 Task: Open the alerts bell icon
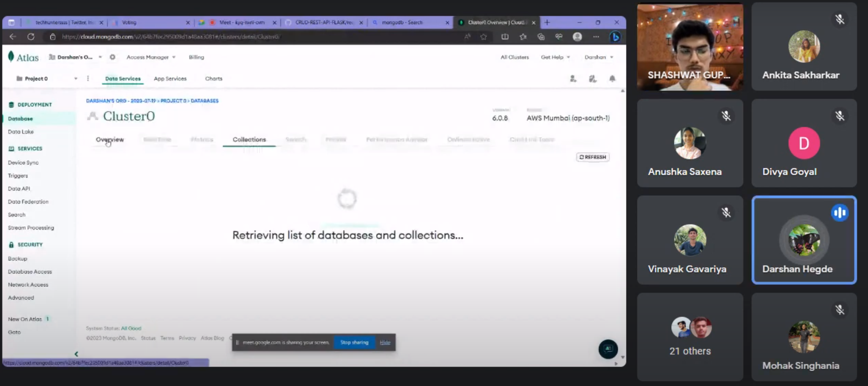612,79
